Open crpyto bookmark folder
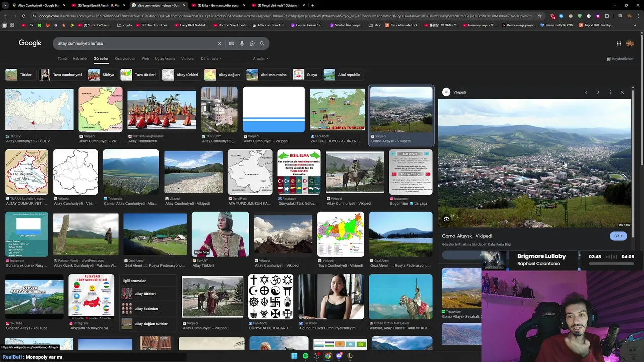Image resolution: width=644 pixels, height=362 pixels. tap(125, 25)
